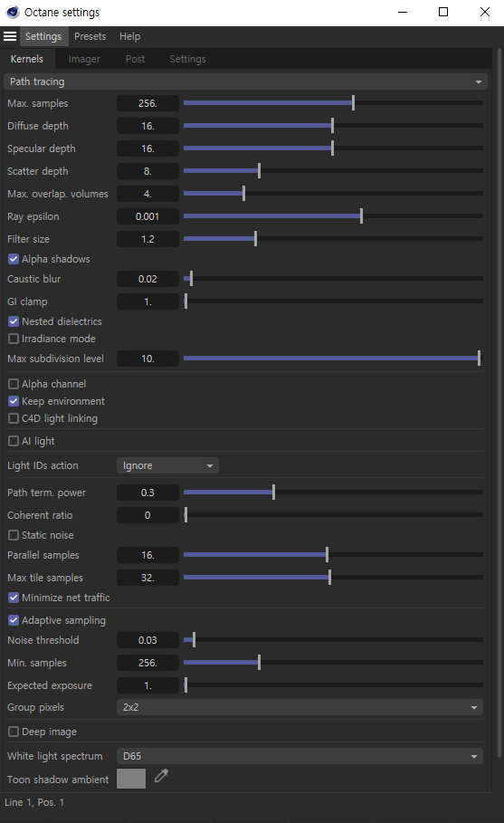Click the Specular depth slider
The height and width of the screenshot is (823, 504).
[x=333, y=148]
